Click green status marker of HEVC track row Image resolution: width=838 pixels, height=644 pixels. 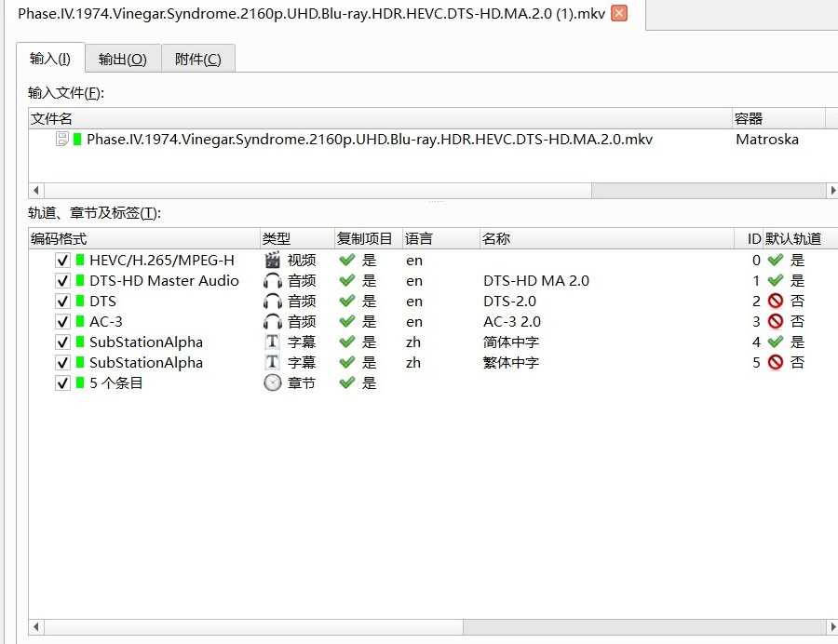coord(80,260)
